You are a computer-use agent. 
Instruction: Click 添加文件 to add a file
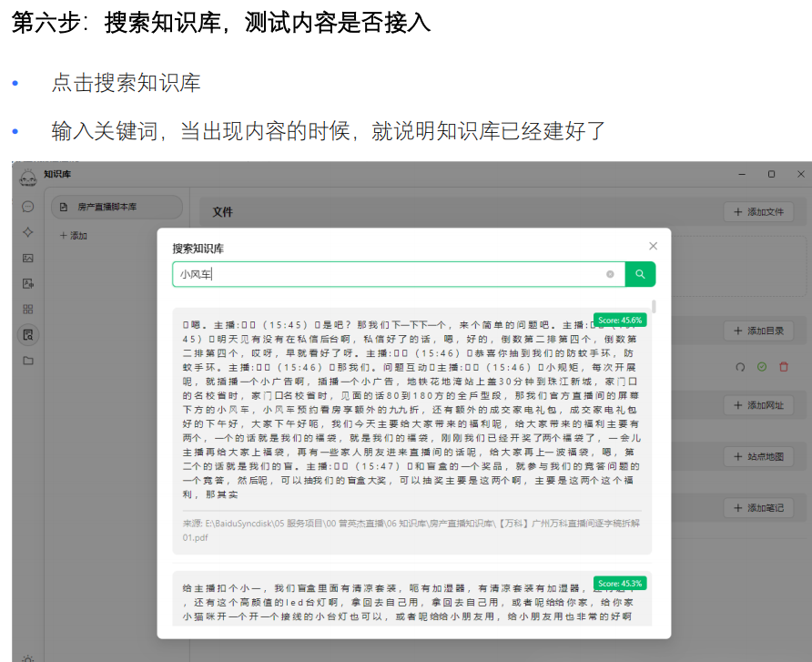[x=758, y=212]
